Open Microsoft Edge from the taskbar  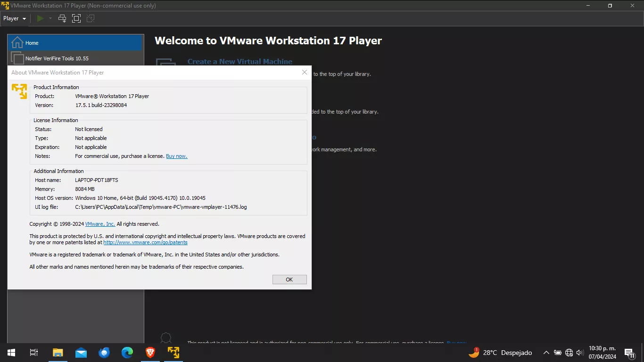(x=127, y=353)
